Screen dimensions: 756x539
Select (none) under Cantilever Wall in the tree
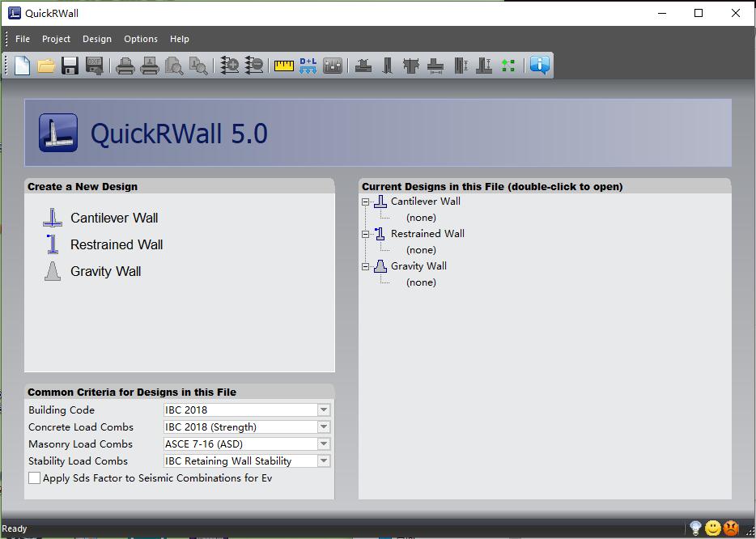point(422,218)
